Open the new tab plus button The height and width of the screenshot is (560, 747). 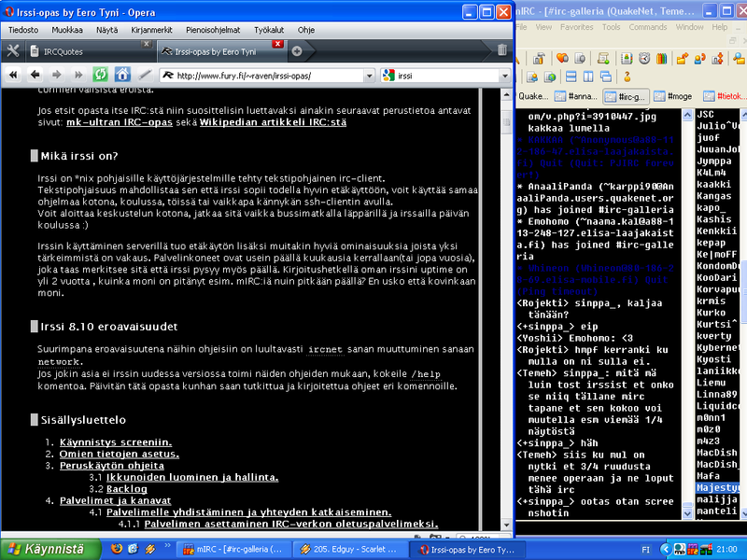coord(297,51)
